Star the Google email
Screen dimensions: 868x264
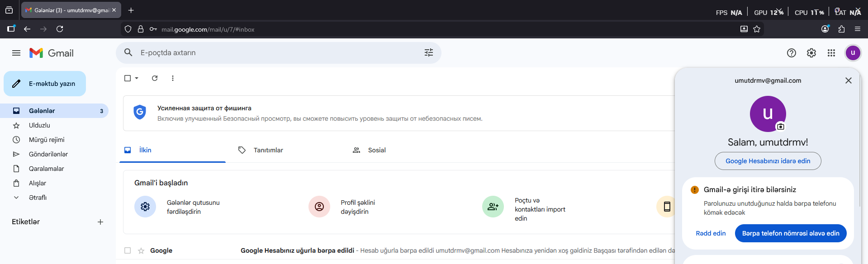pos(141,250)
